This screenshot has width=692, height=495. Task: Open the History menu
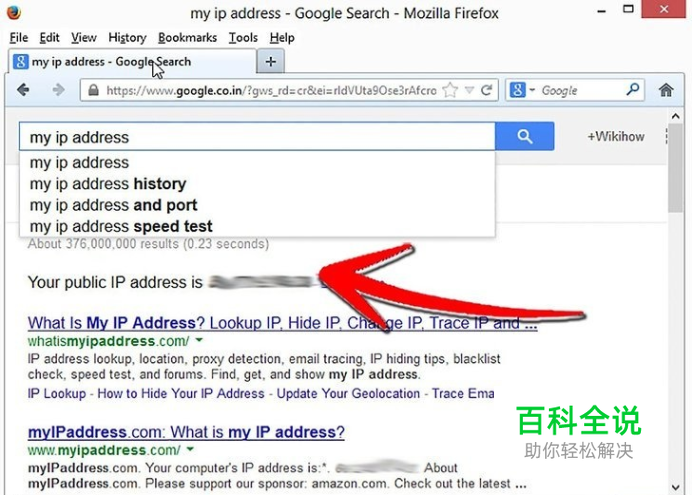[127, 38]
